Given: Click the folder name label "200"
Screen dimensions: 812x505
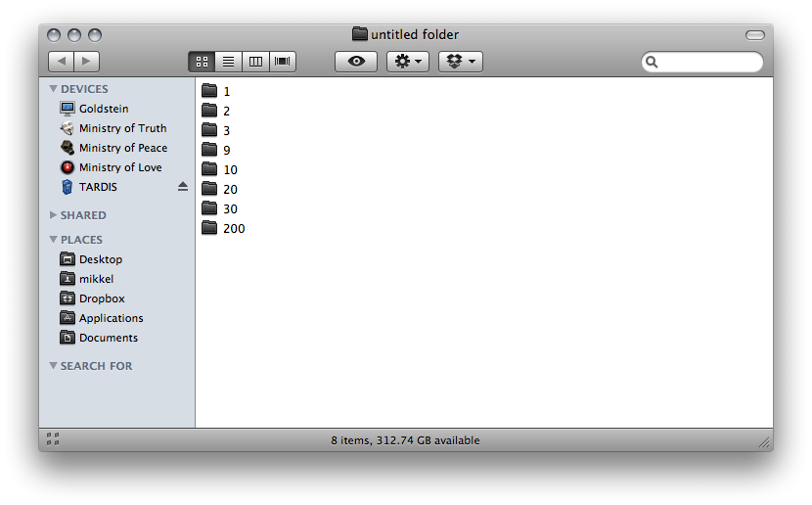Looking at the screenshot, I should pyautogui.click(x=234, y=228).
